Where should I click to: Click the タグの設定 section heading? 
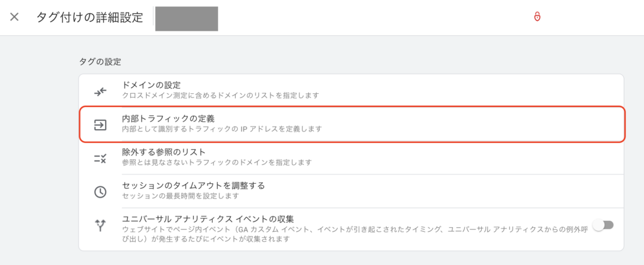(99, 62)
